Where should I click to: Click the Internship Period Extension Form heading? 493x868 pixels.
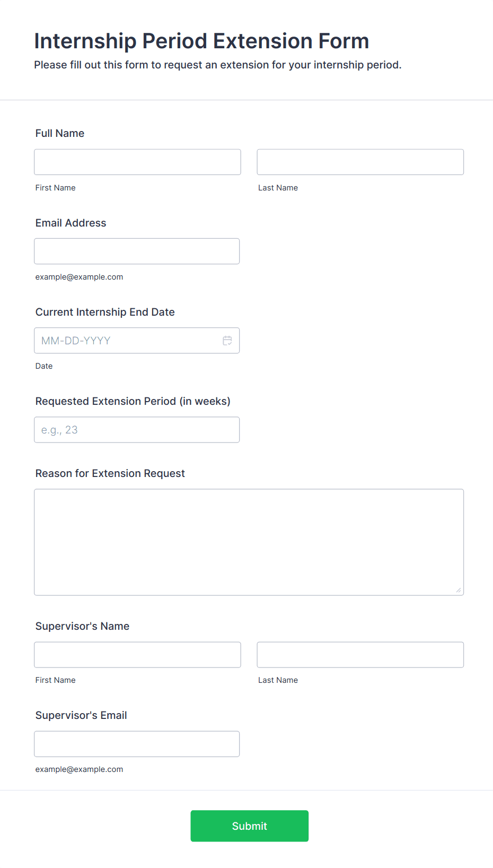201,41
